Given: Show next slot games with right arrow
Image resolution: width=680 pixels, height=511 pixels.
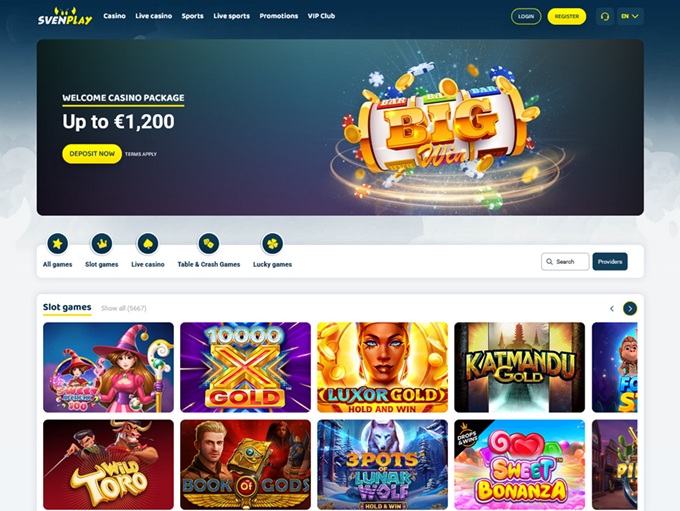Looking at the screenshot, I should (630, 308).
